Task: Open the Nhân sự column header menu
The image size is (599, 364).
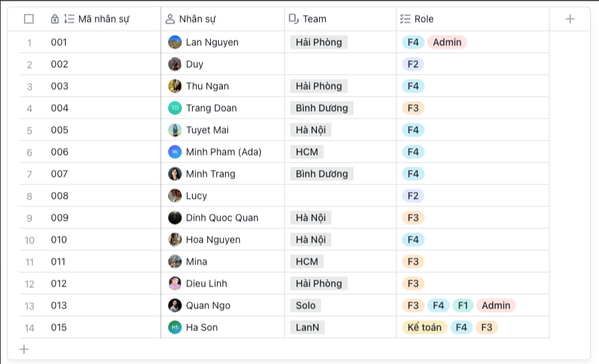Action: [223, 19]
